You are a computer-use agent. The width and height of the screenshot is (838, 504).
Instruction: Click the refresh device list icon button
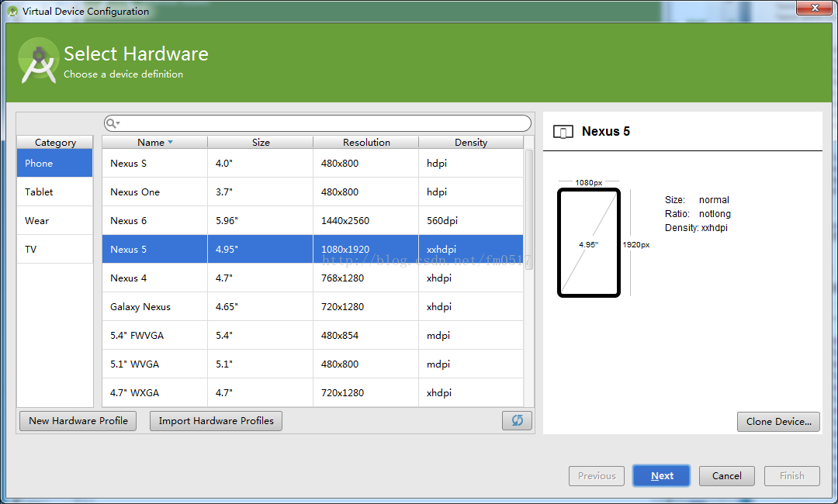pos(517,420)
